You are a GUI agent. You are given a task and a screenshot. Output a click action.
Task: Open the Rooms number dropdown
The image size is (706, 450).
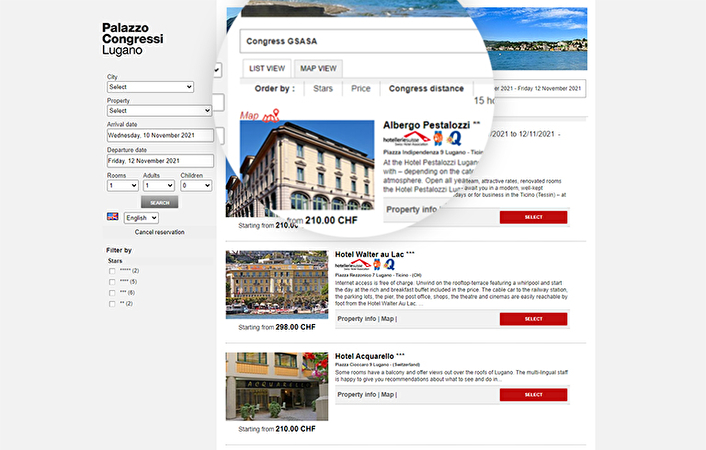click(122, 186)
